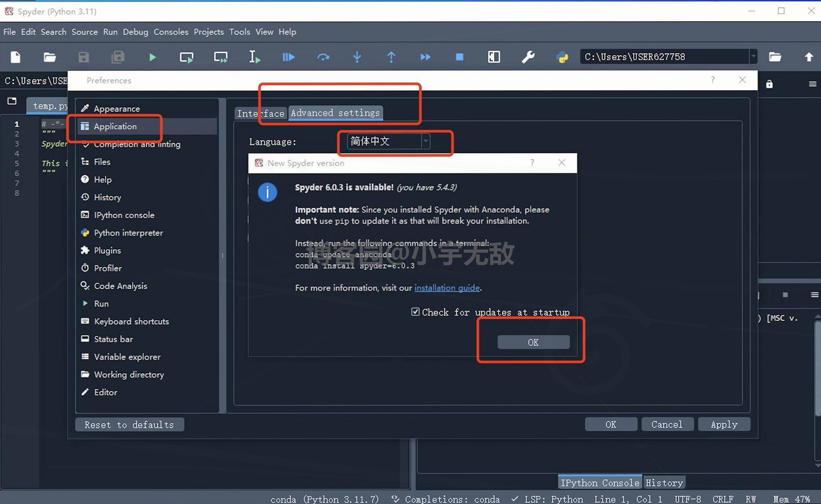Viewport: 821px width, 504px height.
Task: Open the console pane options hamburger menu
Action: (814, 295)
